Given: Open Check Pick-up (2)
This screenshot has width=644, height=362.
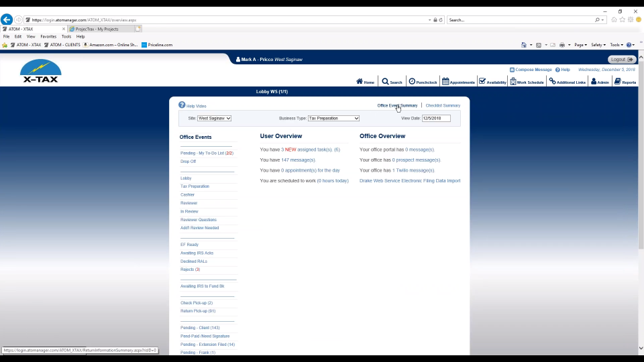Looking at the screenshot, I should [197, 302].
